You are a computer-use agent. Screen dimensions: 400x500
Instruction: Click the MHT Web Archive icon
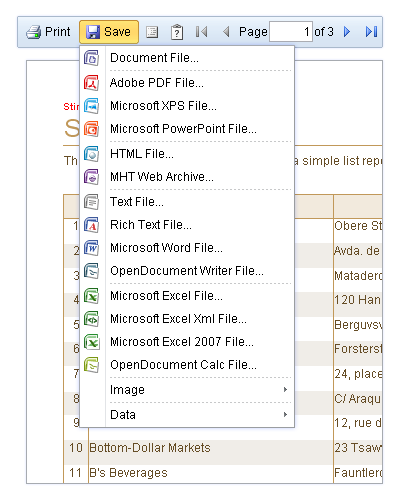[91, 177]
